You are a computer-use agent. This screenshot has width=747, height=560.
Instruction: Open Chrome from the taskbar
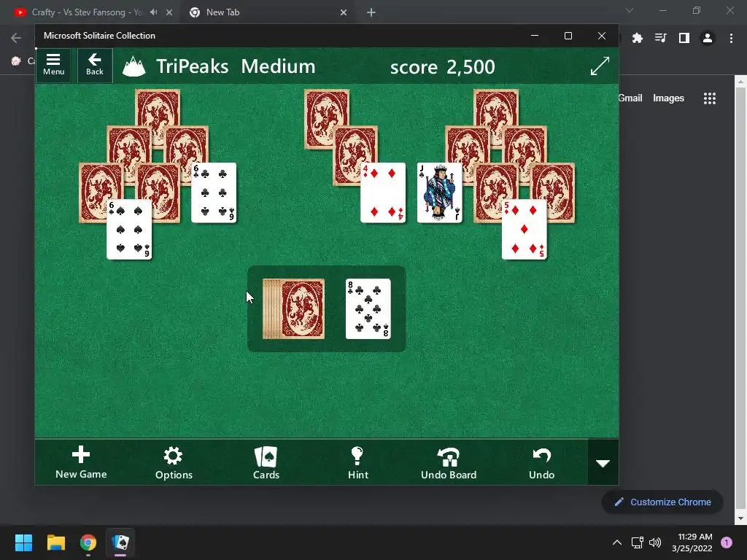(x=88, y=542)
